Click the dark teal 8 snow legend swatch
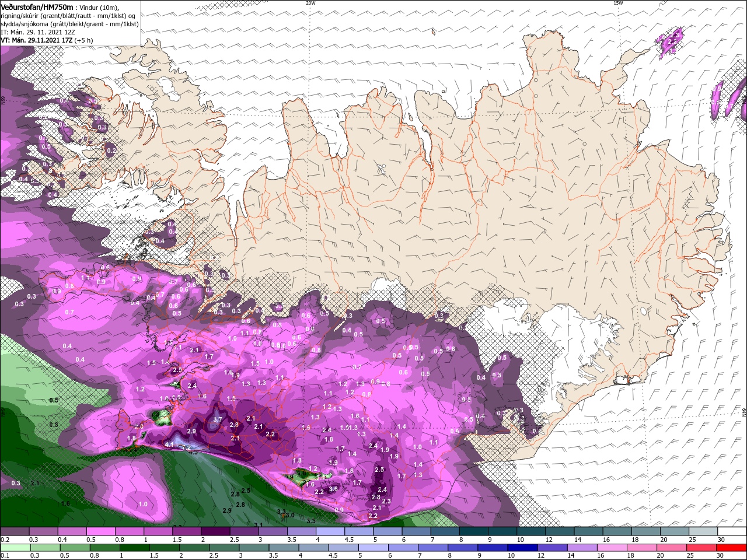747x560 pixels. coord(473,531)
